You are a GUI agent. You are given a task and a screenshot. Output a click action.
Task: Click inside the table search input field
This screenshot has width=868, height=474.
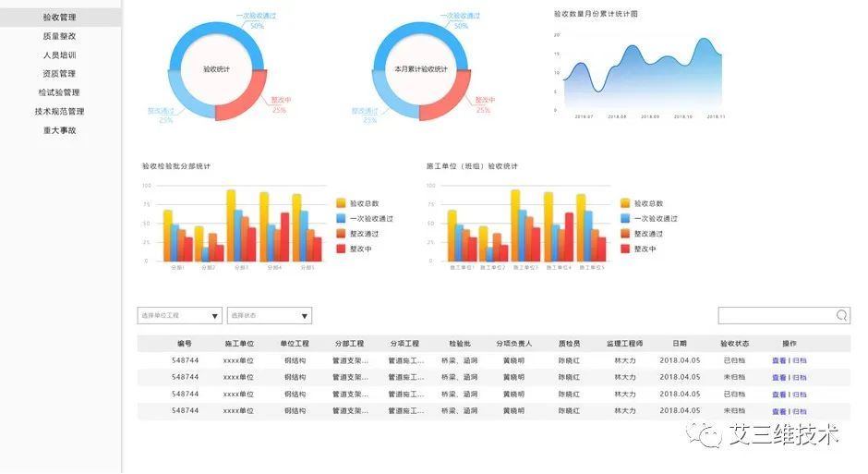tap(776, 316)
